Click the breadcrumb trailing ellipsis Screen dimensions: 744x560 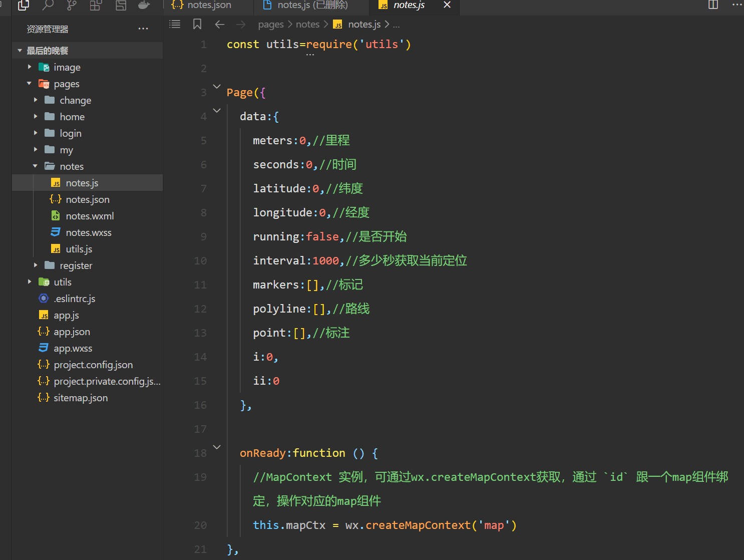396,25
